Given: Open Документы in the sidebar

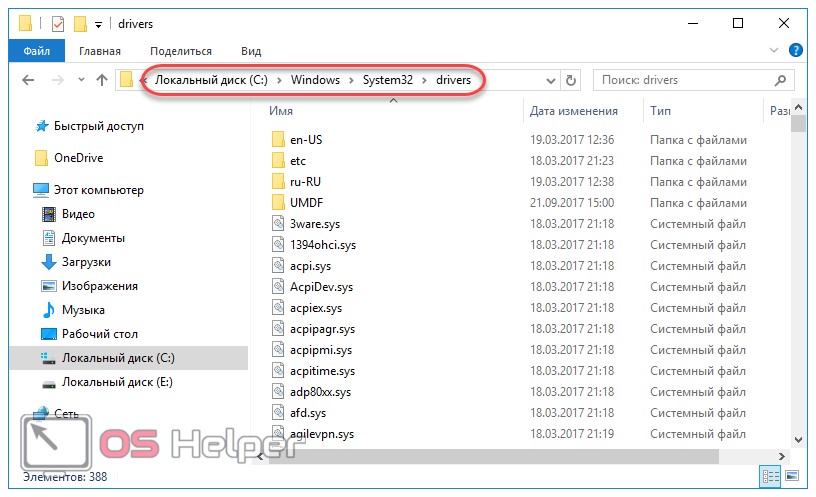Looking at the screenshot, I should pyautogui.click(x=93, y=238).
